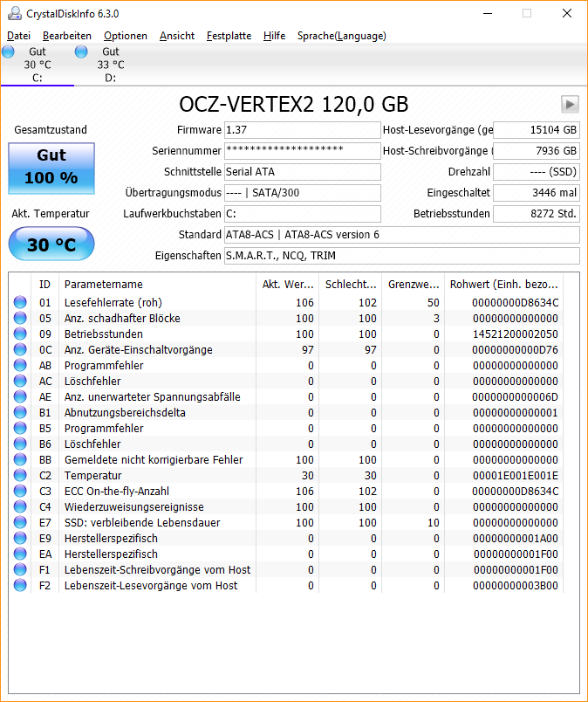Image resolution: width=588 pixels, height=702 pixels.
Task: Click status orb for B5 Programmfehler
Action: 20,428
